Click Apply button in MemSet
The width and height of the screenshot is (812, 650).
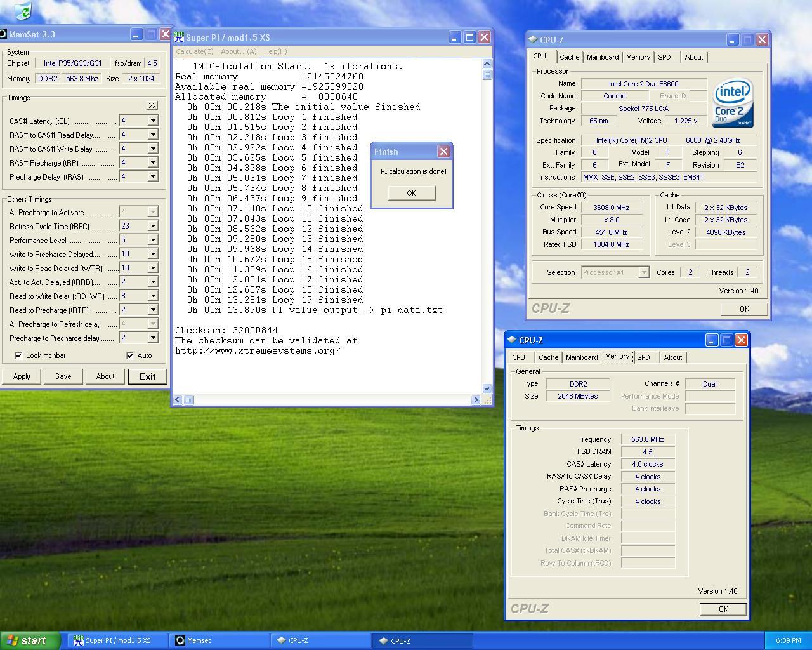coord(22,376)
